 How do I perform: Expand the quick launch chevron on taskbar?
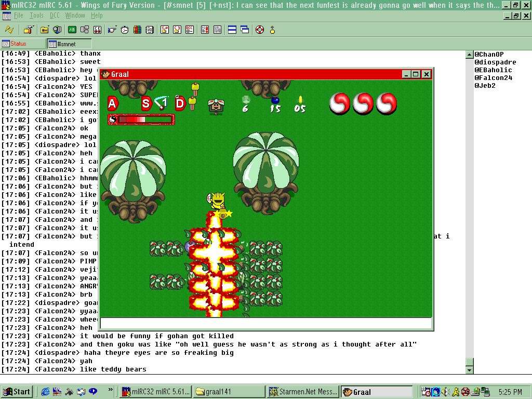tap(110, 390)
